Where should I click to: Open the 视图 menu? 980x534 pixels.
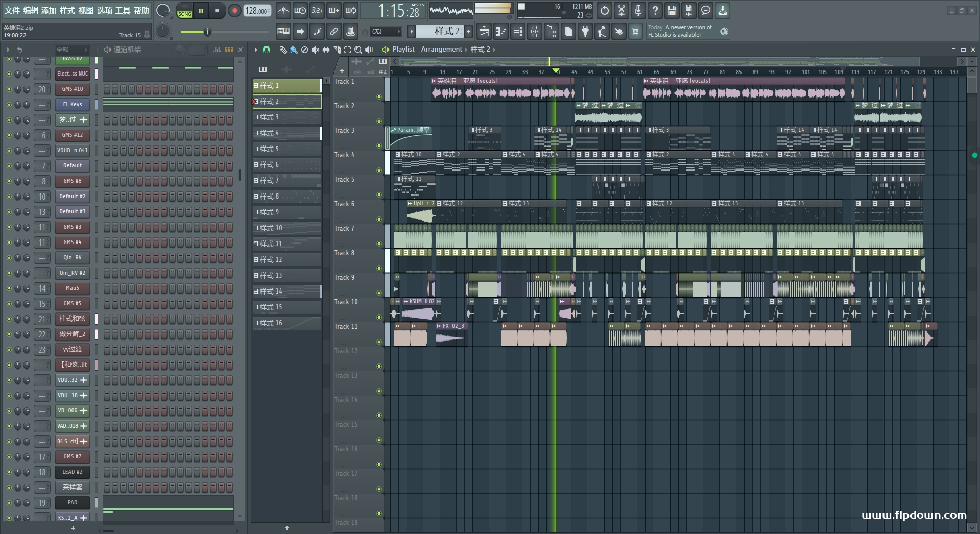[86, 10]
